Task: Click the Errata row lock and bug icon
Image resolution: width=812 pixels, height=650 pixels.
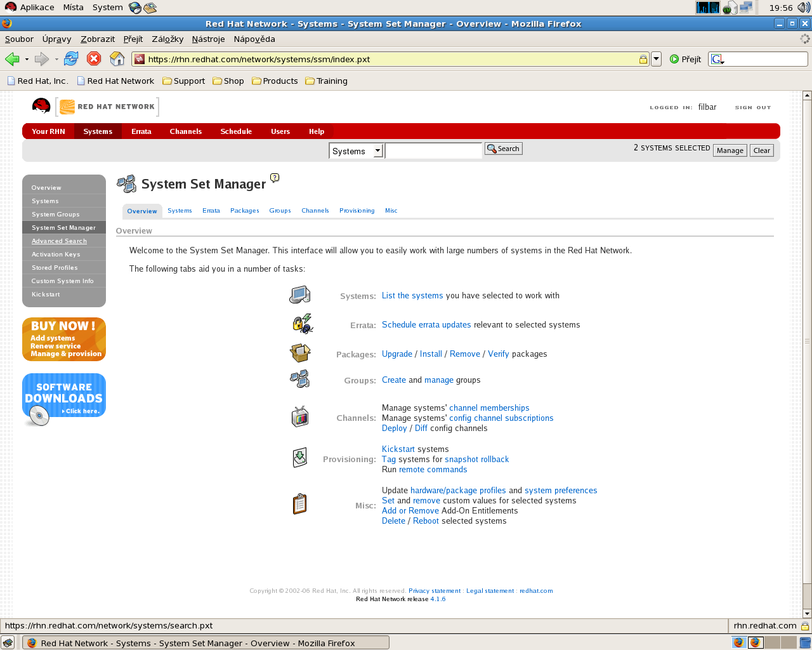Action: (302, 324)
